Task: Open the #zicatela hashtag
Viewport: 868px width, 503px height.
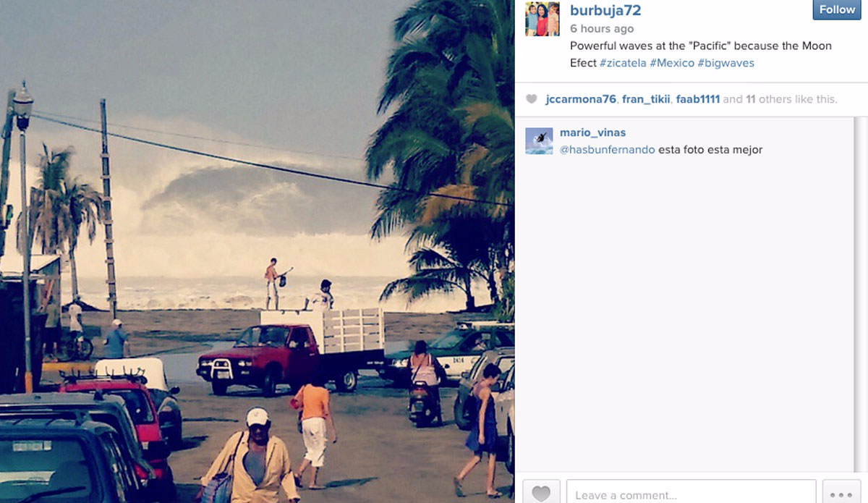Action: (x=623, y=63)
